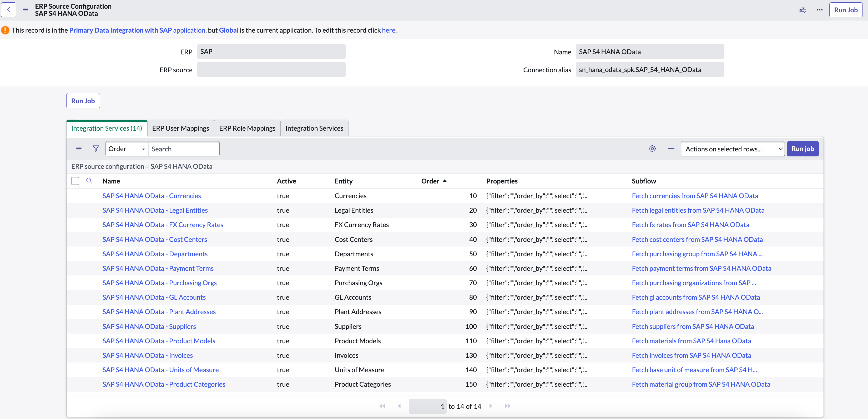Open personalize form settings icon

pos(803,10)
